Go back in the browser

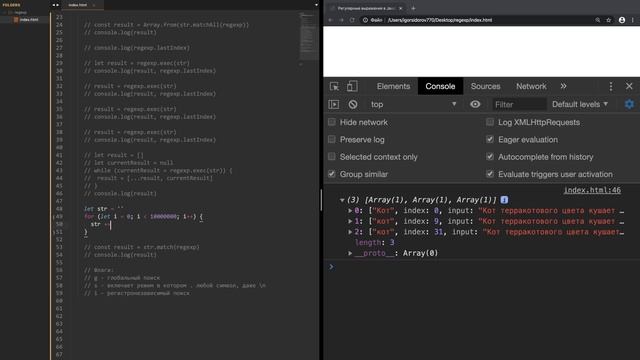[x=331, y=20]
